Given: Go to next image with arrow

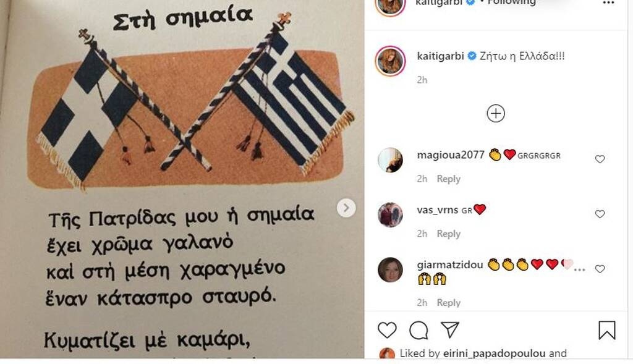Looking at the screenshot, I should coord(346,208).
